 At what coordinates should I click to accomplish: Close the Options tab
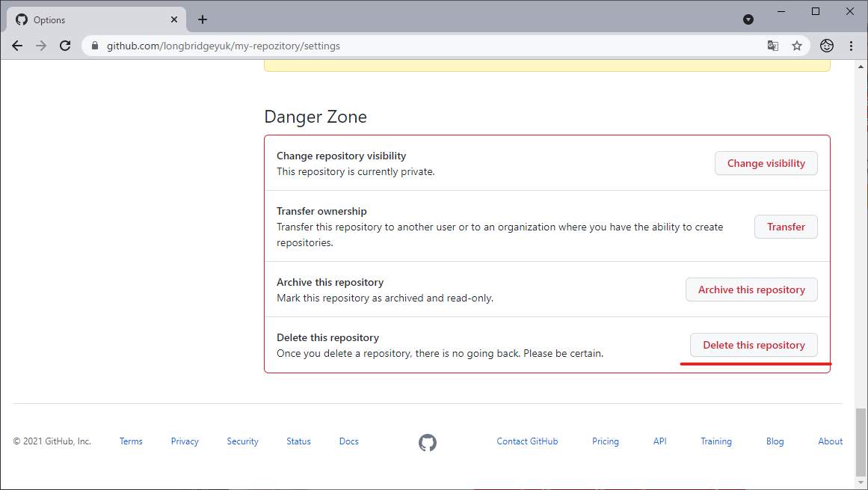pyautogui.click(x=173, y=19)
